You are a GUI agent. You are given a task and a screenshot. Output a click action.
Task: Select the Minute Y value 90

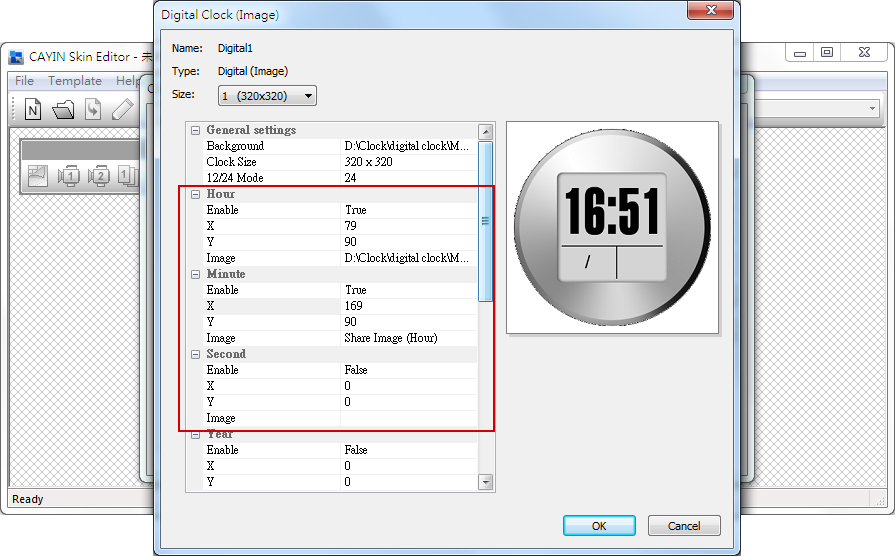click(409, 322)
